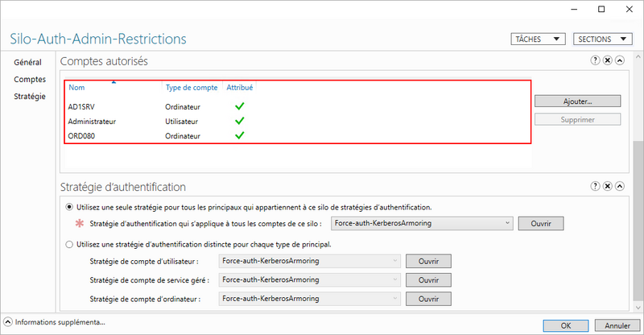Viewport: 644px width, 335px height.
Task: Click the green checkmark for Administrateur
Action: click(239, 121)
